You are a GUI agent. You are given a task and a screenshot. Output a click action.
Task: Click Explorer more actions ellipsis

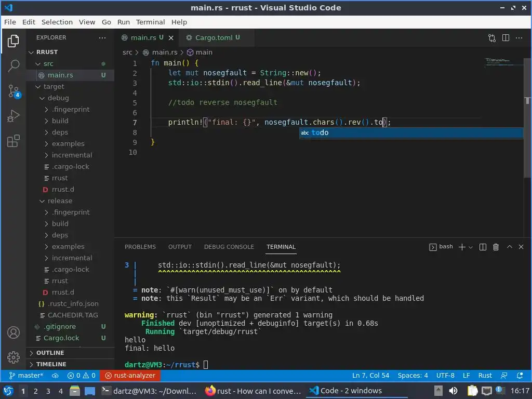pos(102,37)
